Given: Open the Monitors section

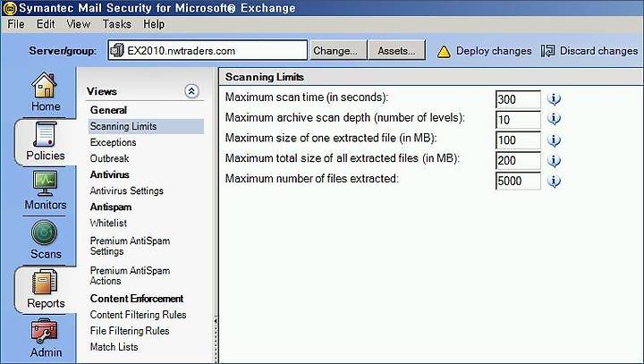Looking at the screenshot, I should coord(46,190).
